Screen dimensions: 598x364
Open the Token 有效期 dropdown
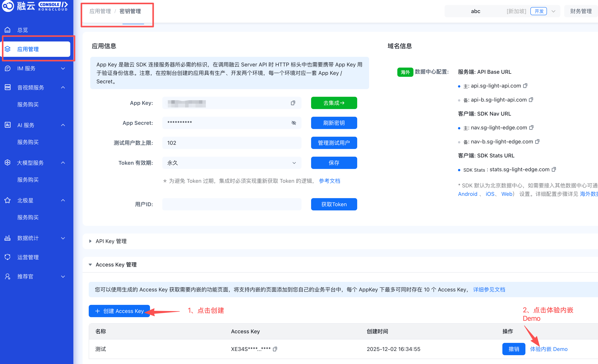point(232,163)
